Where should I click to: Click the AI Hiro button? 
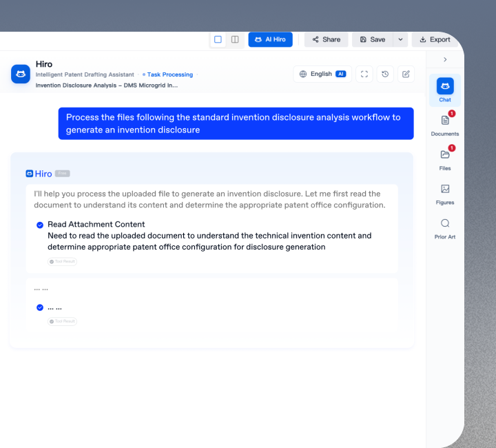coord(270,40)
